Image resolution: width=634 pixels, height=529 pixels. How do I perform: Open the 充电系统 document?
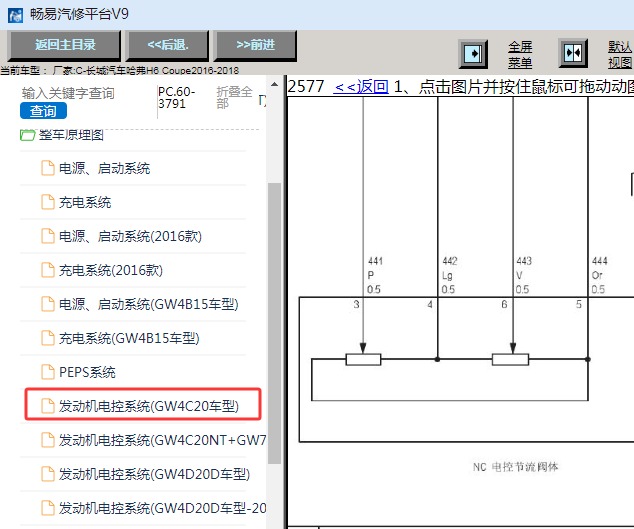click(85, 202)
